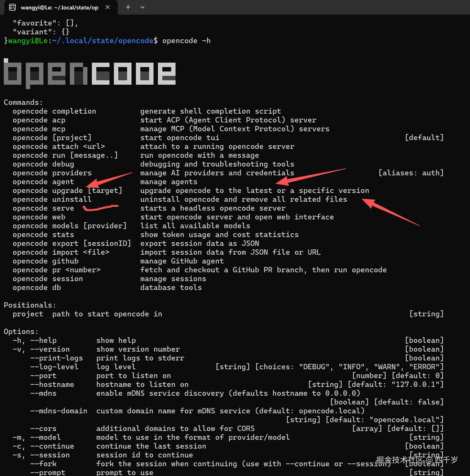Click the '[aliases: auth]' annotation
Screen dimensions: 470x476
411,173
